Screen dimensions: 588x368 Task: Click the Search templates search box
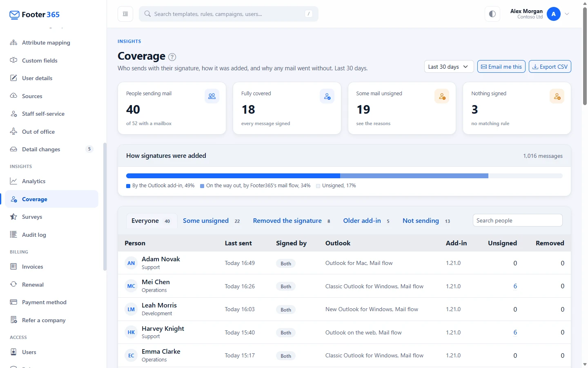coord(229,14)
